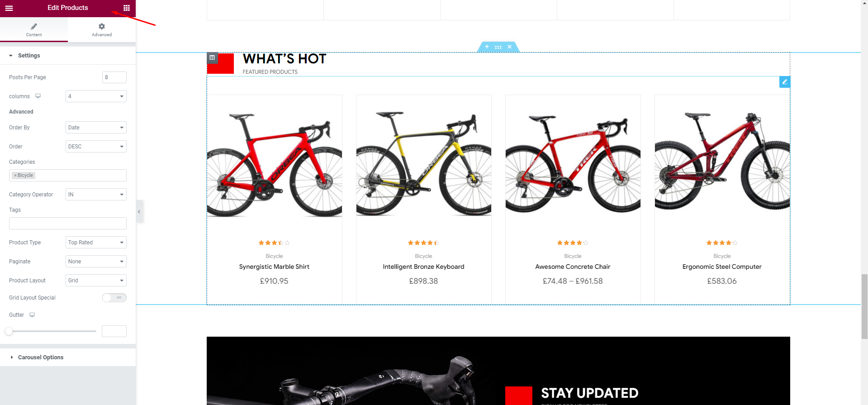The height and width of the screenshot is (405, 868).
Task: Click the blue edit widget pencil icon
Action: [x=785, y=82]
